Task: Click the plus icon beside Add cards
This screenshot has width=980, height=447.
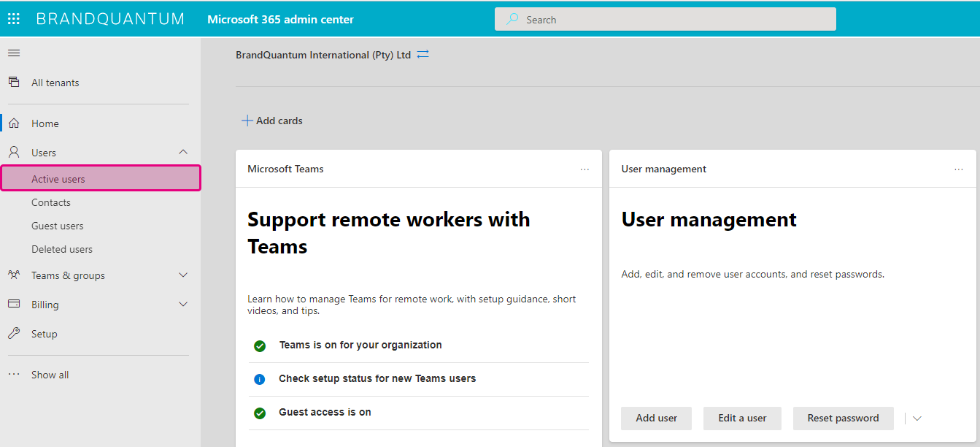Action: click(247, 121)
